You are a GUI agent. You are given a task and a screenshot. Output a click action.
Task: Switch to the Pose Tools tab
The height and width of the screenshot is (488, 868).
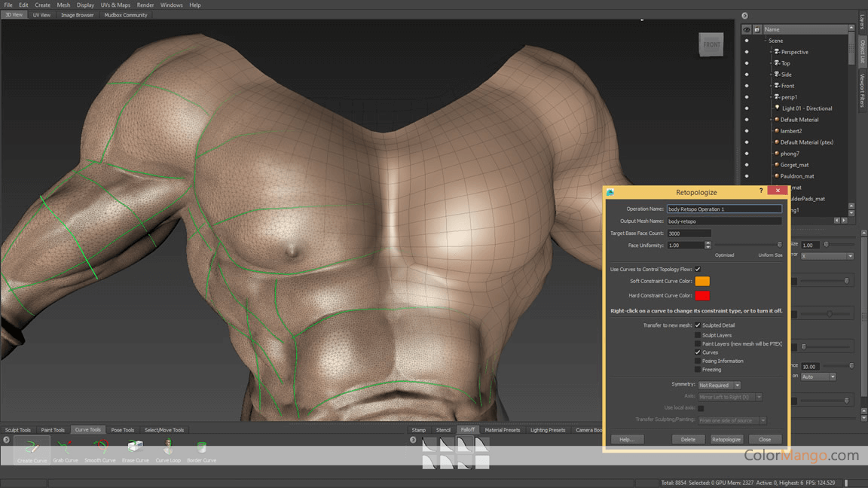tap(122, 429)
